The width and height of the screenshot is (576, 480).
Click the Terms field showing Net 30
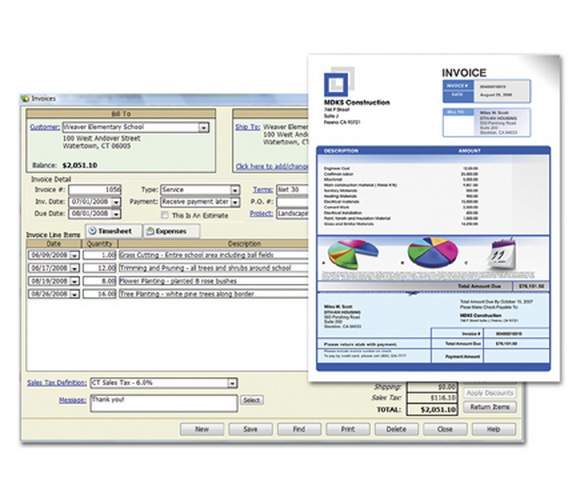[x=292, y=190]
